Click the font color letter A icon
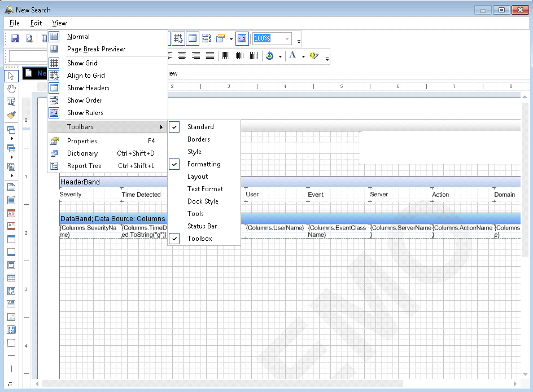 (292, 55)
